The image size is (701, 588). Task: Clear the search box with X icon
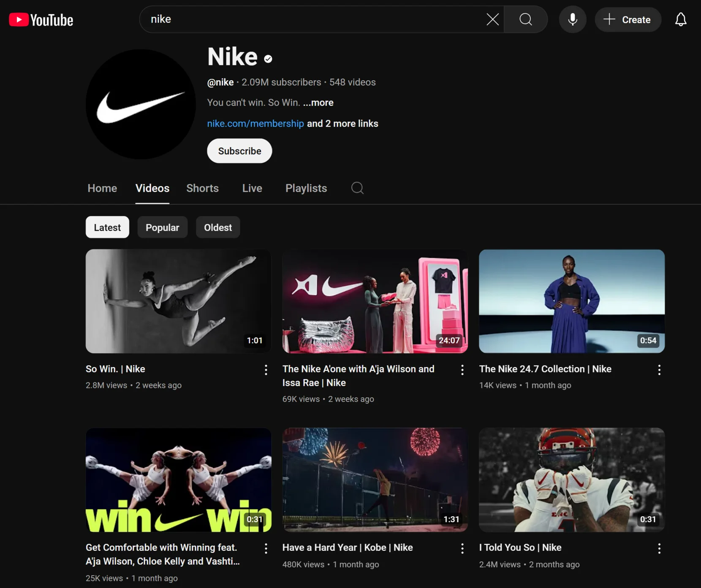click(x=492, y=19)
